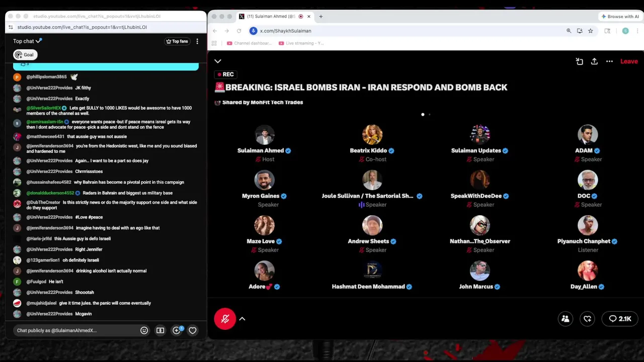Send a heart reaction in the Space

point(588,319)
